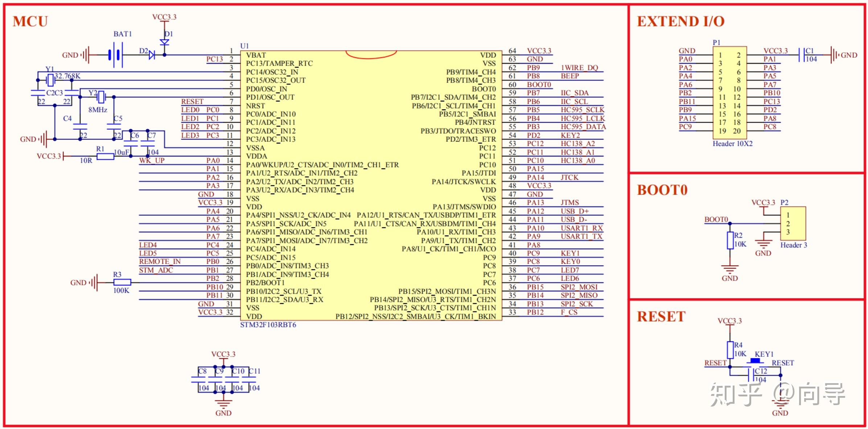
Task: Click the EXTEND I/O section title
Action: tap(680, 21)
